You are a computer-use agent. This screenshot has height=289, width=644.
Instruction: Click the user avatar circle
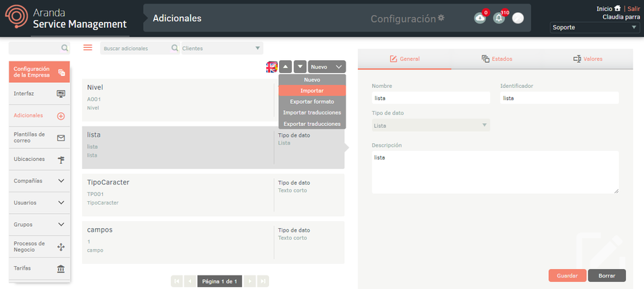pos(518,19)
